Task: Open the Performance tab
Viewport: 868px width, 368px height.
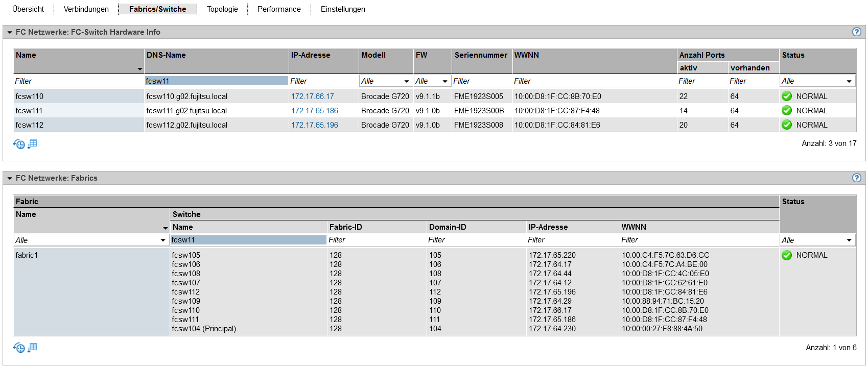Action: coord(279,9)
